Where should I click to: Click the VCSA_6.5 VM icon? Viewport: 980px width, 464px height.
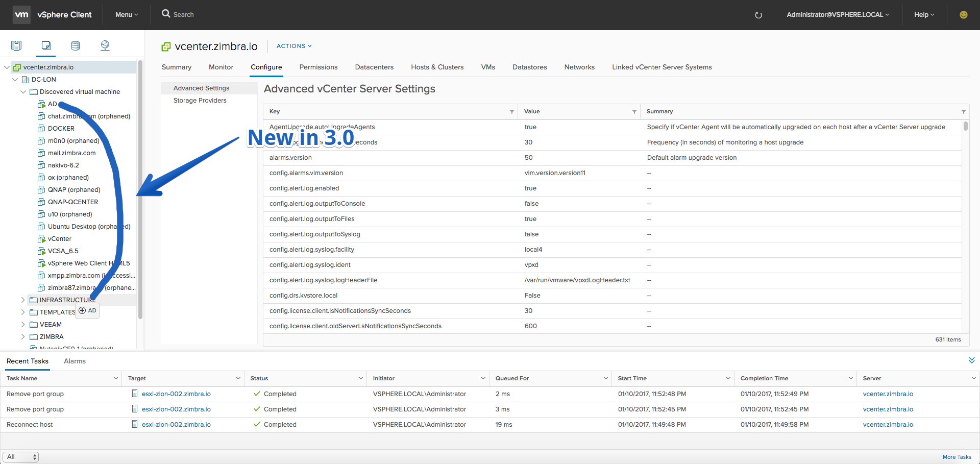point(41,251)
